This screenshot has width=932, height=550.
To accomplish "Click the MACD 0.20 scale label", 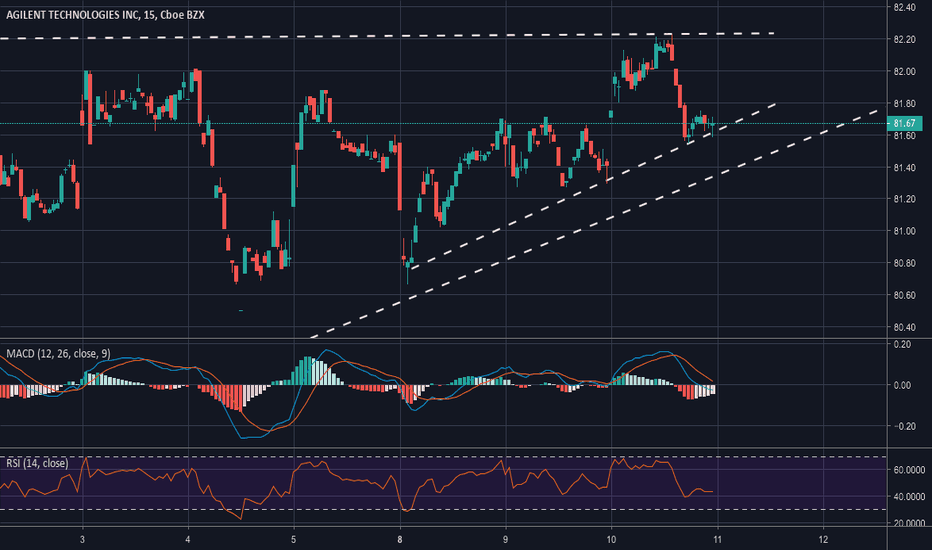I will click(x=902, y=345).
